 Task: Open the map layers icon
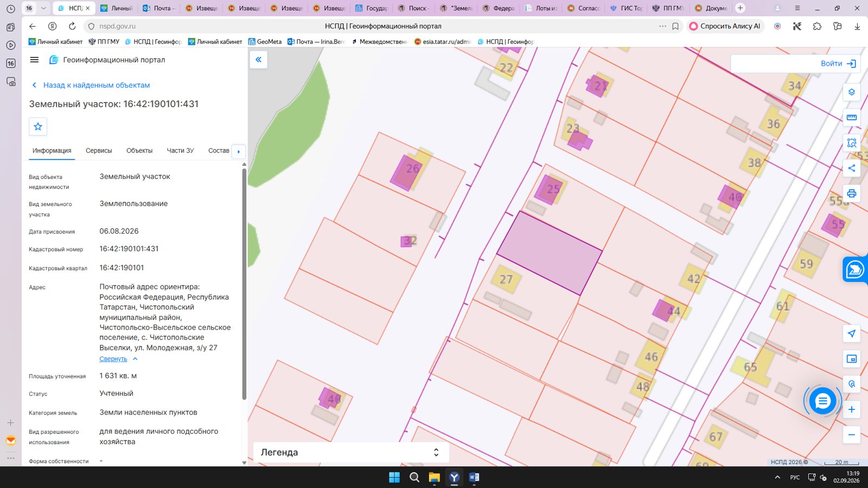tap(852, 92)
